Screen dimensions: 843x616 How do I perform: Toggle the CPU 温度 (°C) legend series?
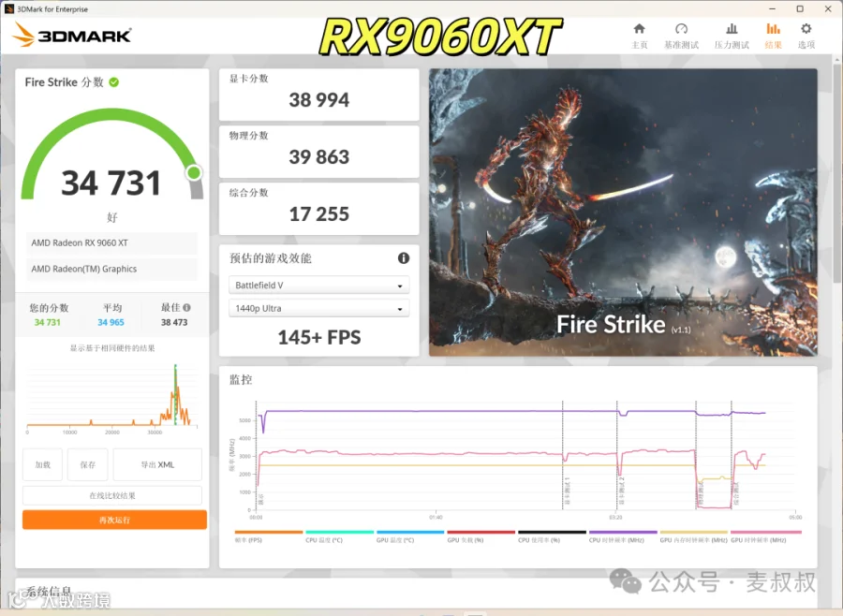point(339,536)
